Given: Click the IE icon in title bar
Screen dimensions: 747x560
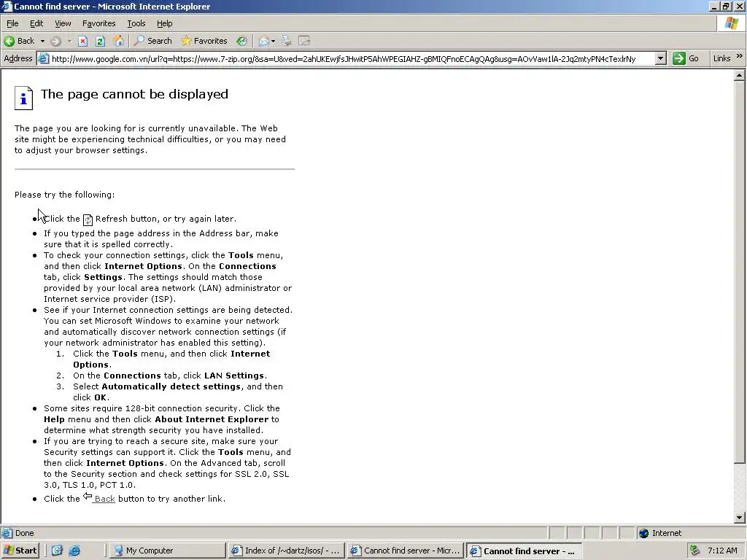Looking at the screenshot, I should click(7, 6).
